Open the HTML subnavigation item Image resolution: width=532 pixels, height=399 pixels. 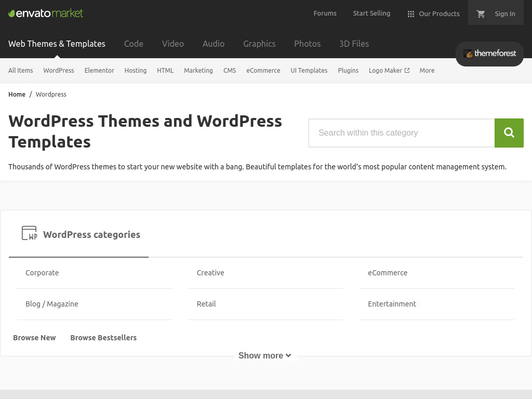tap(165, 70)
